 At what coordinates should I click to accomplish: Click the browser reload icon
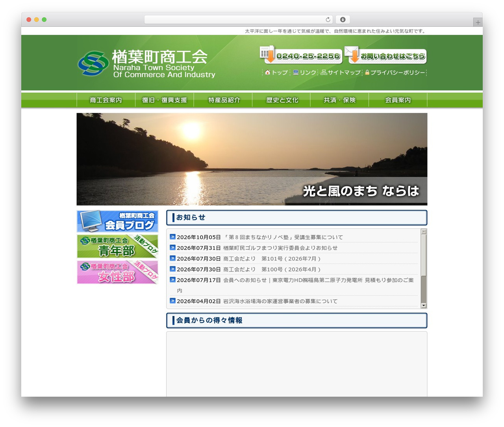pos(328,20)
